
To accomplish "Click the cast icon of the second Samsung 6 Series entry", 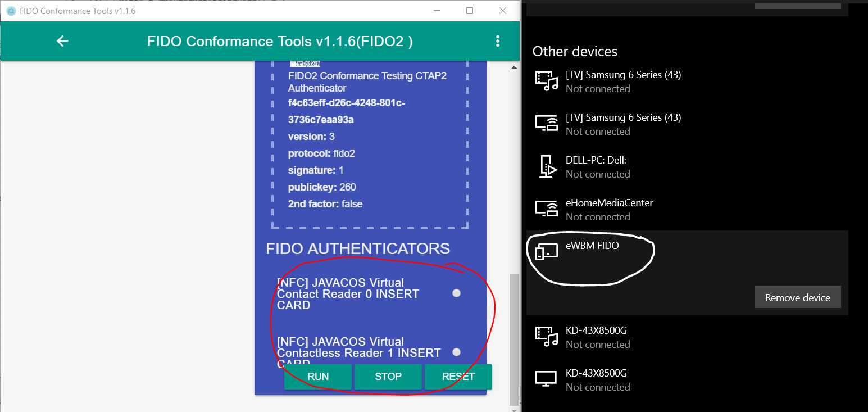I will click(x=546, y=124).
